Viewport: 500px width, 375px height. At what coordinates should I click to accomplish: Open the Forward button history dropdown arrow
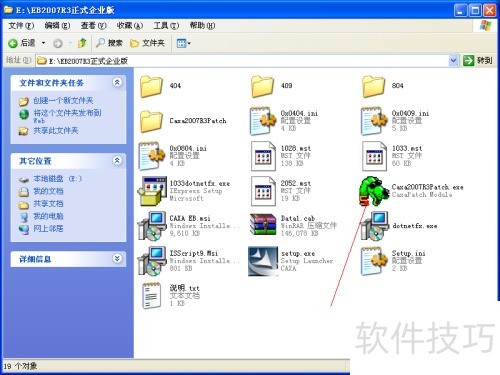70,43
